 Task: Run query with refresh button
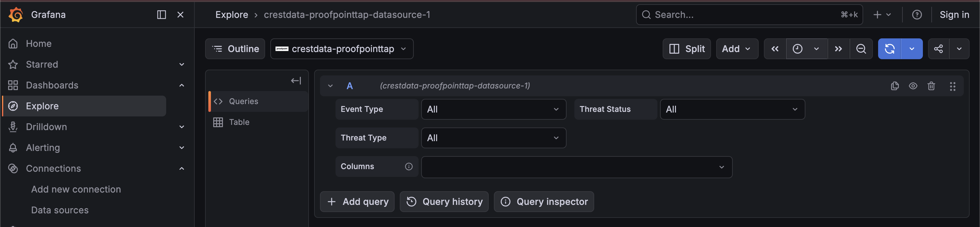click(889, 49)
